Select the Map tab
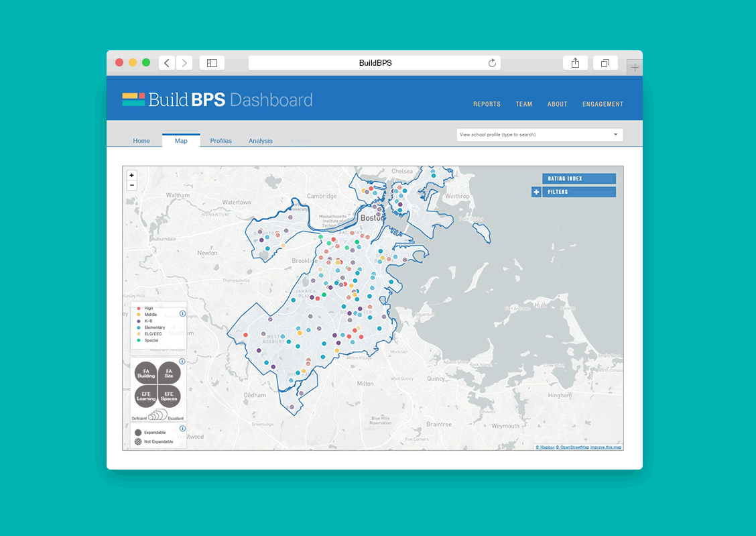The image size is (756, 536). [181, 140]
